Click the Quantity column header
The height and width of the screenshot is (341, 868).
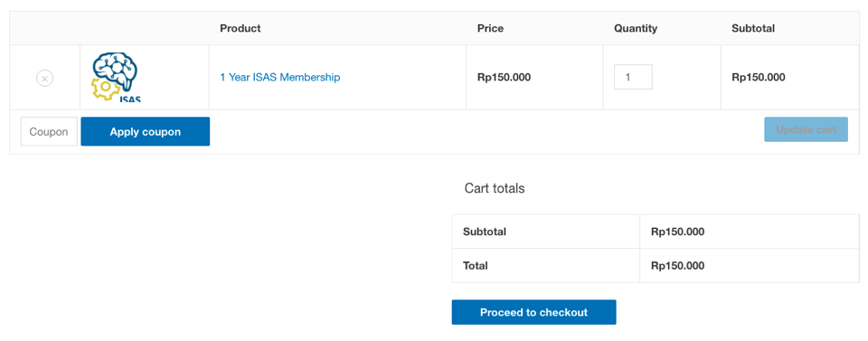point(636,28)
